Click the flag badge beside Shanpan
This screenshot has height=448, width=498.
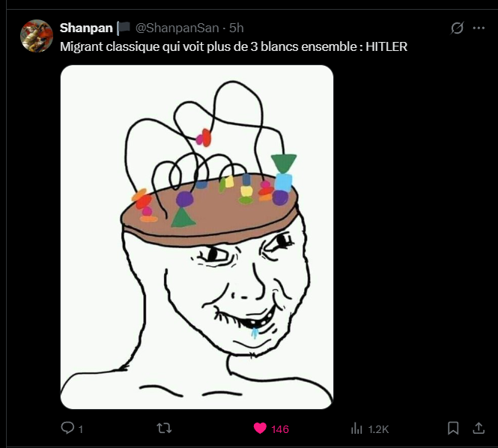click(124, 28)
